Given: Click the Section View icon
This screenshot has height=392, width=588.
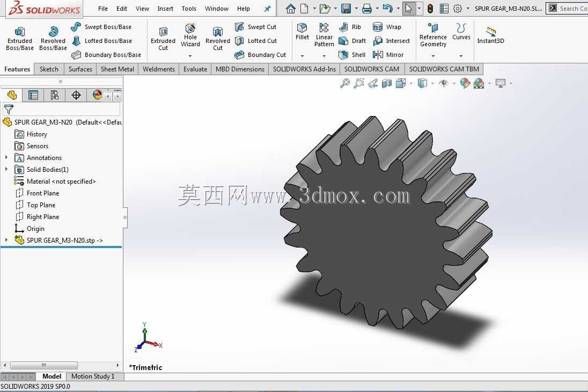Looking at the screenshot, I should pyautogui.click(x=387, y=83).
